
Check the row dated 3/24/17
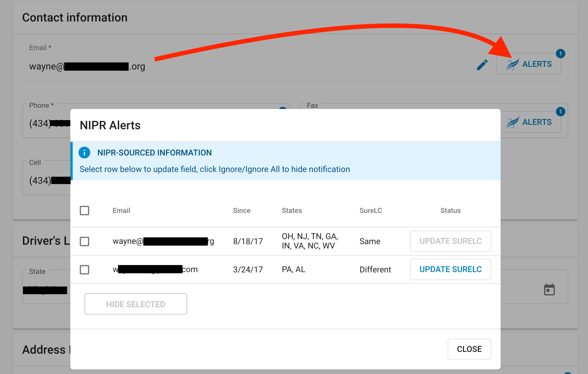84,269
